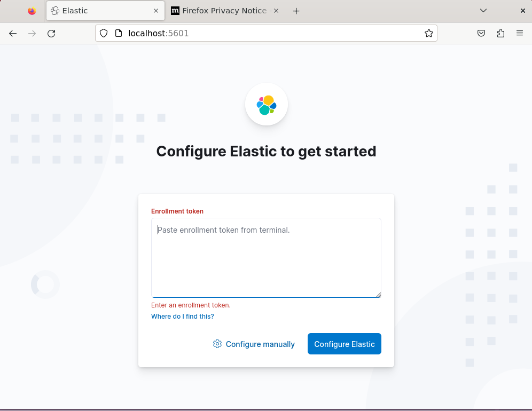Click the 'Enrollment token' label
The height and width of the screenshot is (411, 532).
click(177, 211)
